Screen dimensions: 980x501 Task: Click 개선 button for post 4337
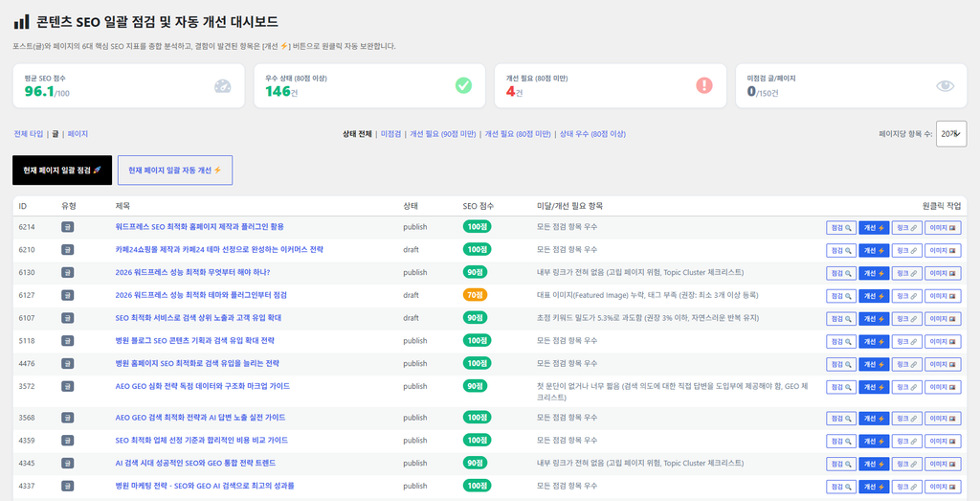tap(874, 487)
